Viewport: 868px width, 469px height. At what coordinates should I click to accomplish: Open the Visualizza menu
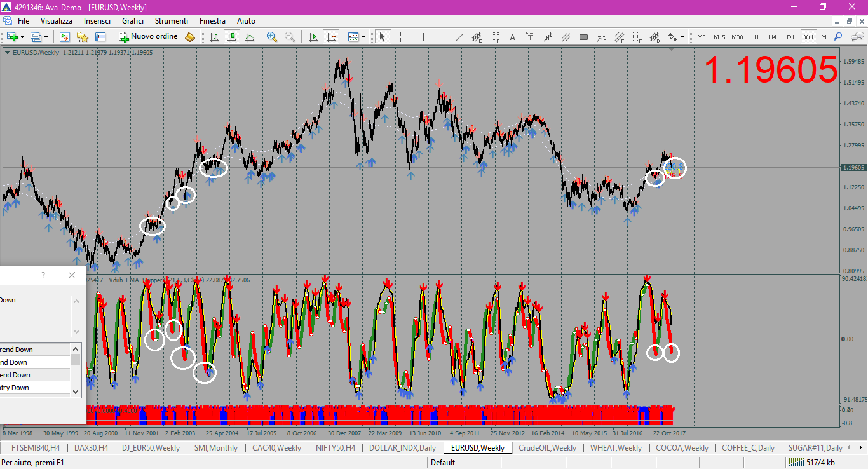[57, 21]
